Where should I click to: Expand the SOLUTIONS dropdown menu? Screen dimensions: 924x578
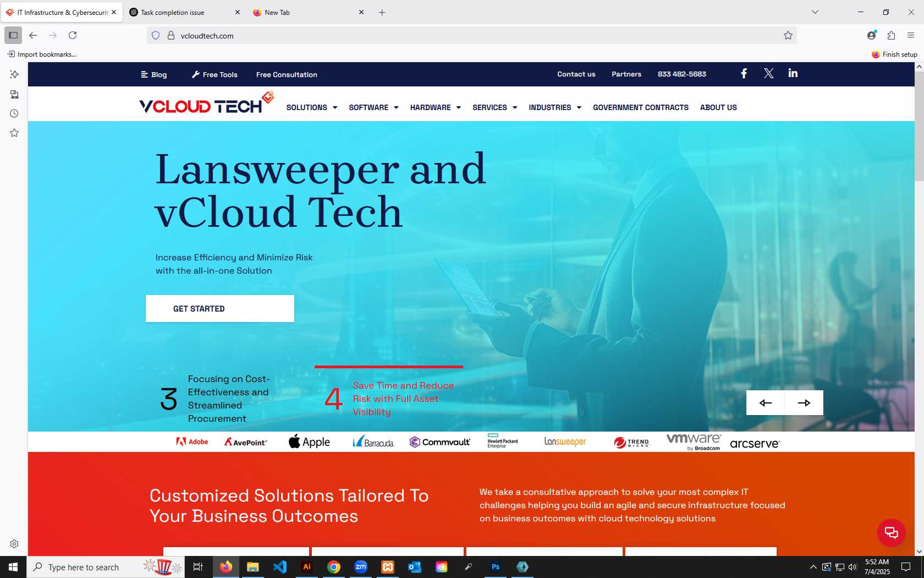[311, 107]
